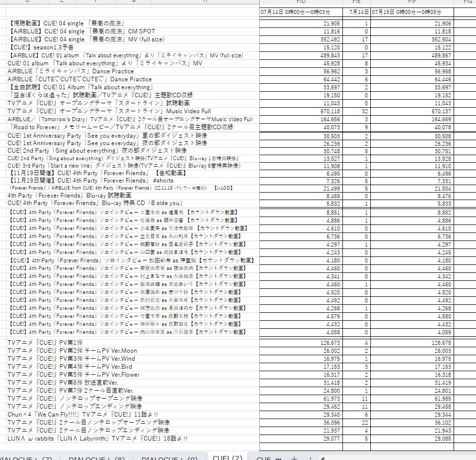The height and width of the screenshot is (460, 476).
Task: Select the '「空合ぼくらは追った」試聴動画' cell
Action: [x=133, y=95]
